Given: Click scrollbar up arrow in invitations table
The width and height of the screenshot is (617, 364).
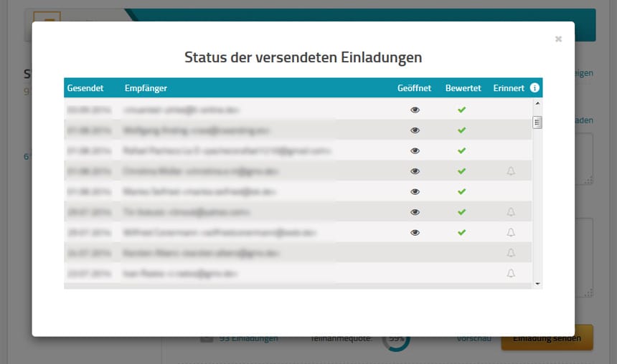Looking at the screenshot, I should coord(537,103).
